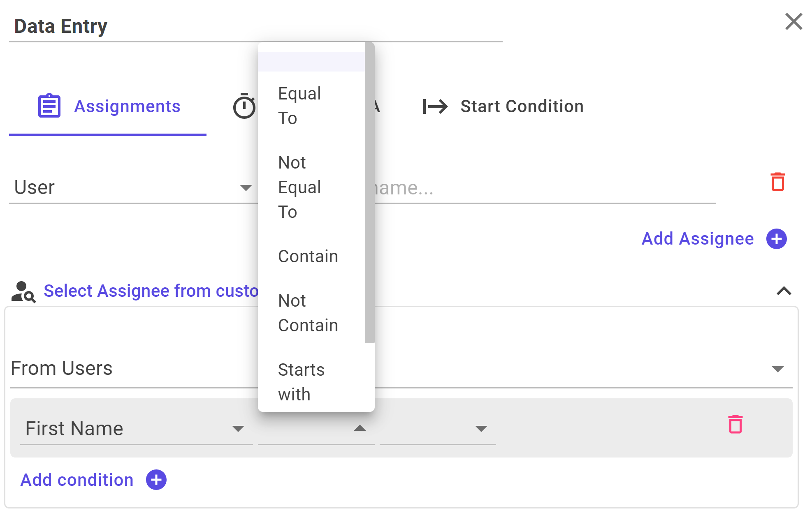
Task: Click the operator list scrollbar
Action: coord(369,192)
